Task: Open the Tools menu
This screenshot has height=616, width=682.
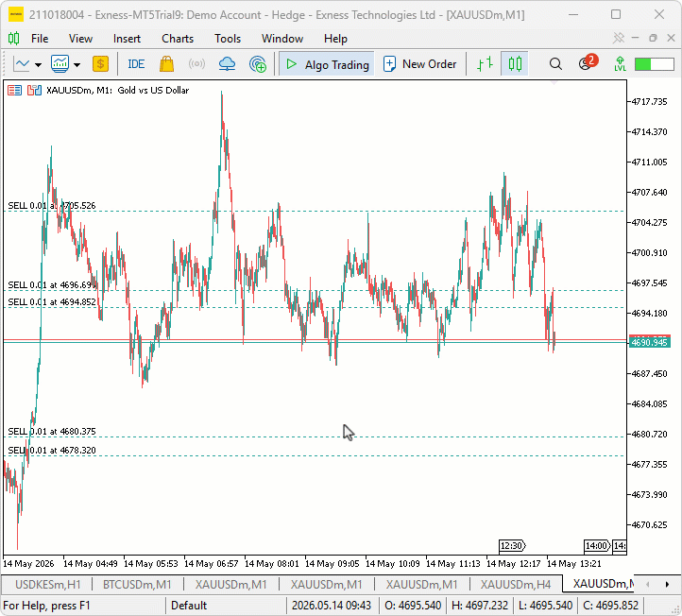Action: (x=228, y=39)
